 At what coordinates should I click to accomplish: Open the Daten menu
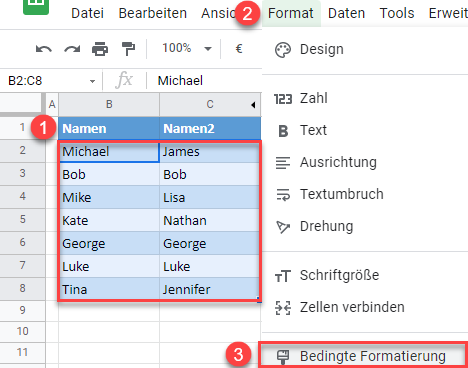(x=346, y=13)
